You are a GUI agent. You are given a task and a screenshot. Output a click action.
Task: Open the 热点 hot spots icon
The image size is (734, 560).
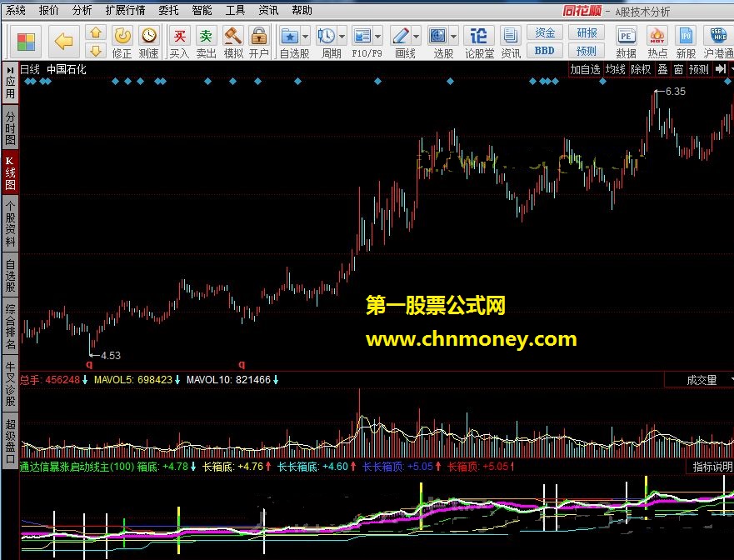657,42
